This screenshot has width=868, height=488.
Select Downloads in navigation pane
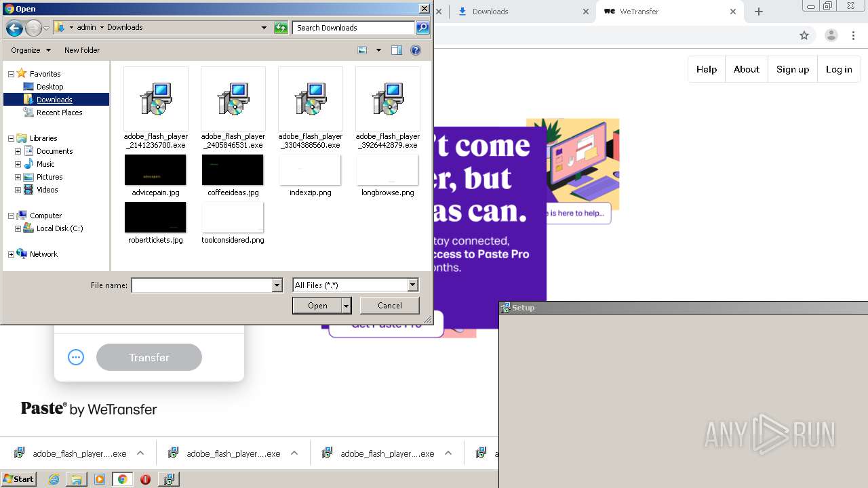click(54, 100)
